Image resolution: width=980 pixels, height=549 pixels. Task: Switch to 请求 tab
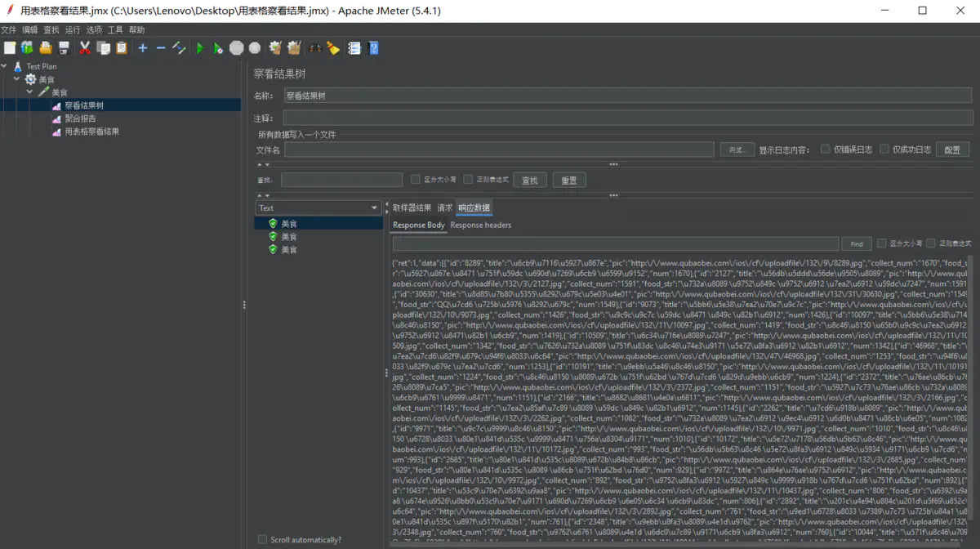coord(444,208)
